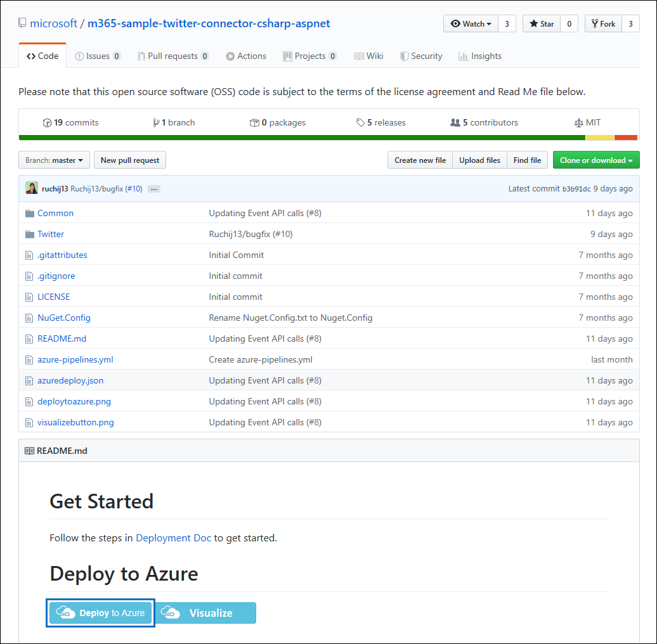The width and height of the screenshot is (657, 644).
Task: Open the azure-pipelines.yml file
Action: tap(75, 359)
